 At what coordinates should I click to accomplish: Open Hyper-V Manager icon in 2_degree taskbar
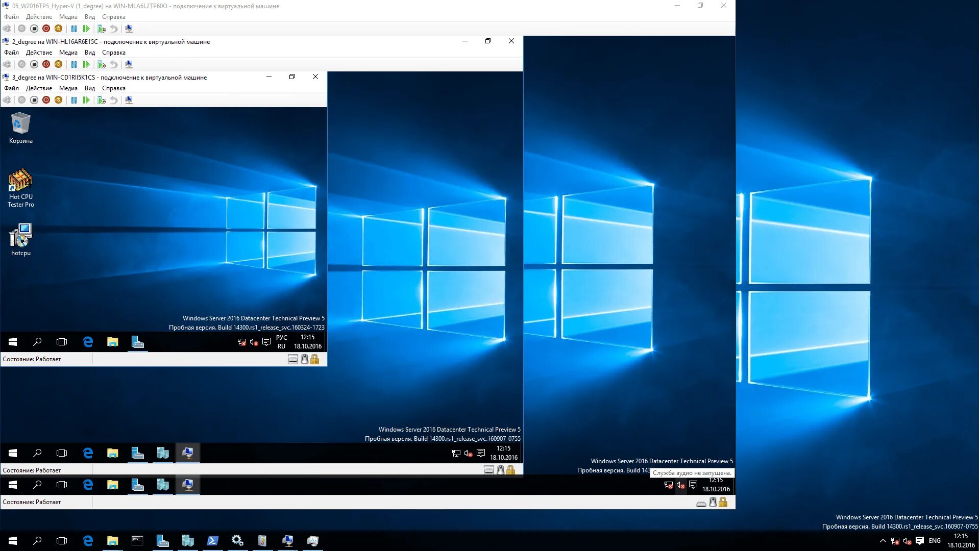tap(163, 453)
